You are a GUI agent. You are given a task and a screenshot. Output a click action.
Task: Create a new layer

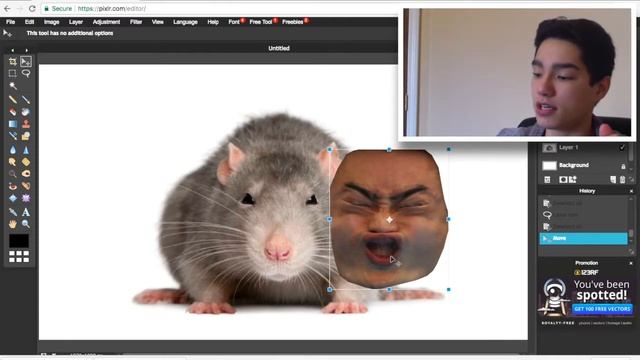coord(613,179)
